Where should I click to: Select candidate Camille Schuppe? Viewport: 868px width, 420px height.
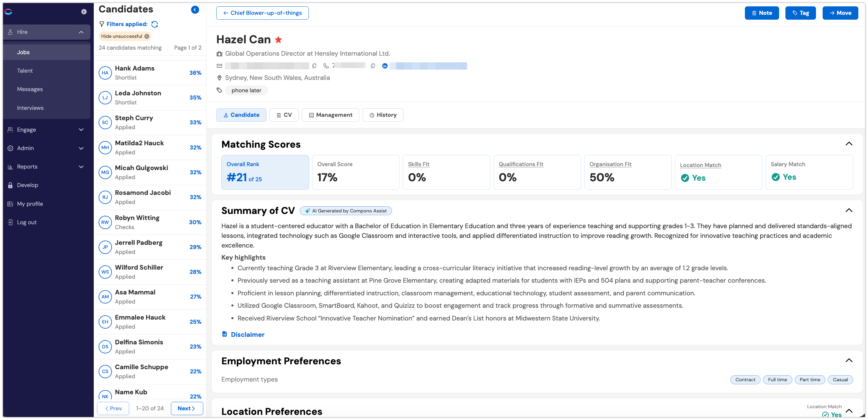click(x=150, y=372)
